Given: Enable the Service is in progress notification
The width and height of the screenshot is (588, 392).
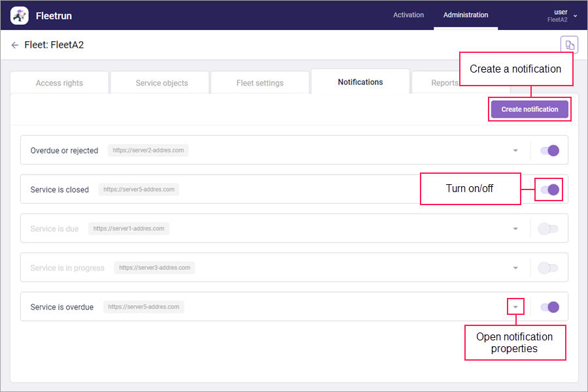Looking at the screenshot, I should 548,268.
